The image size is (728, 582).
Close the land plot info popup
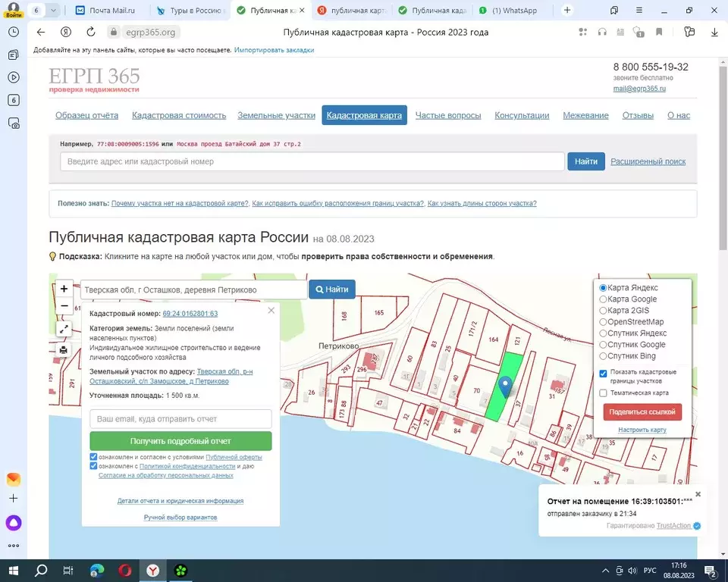pyautogui.click(x=271, y=311)
